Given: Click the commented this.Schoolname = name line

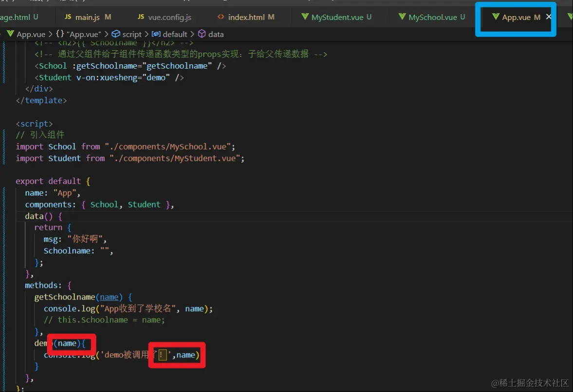Looking at the screenshot, I should [104, 320].
